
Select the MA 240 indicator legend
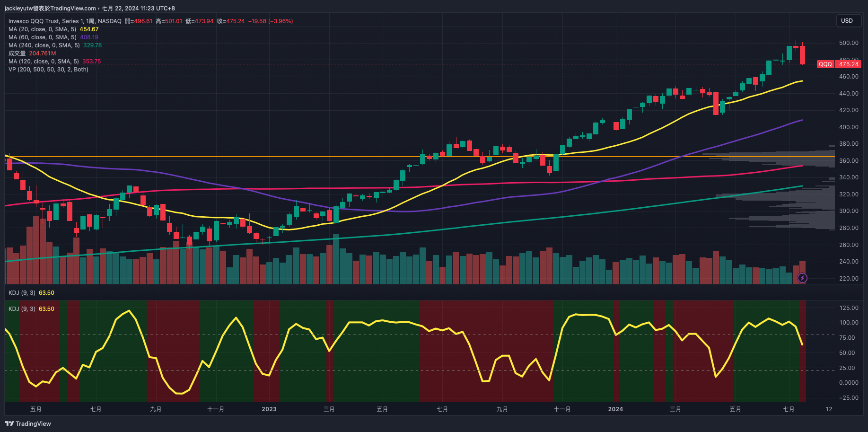click(44, 45)
